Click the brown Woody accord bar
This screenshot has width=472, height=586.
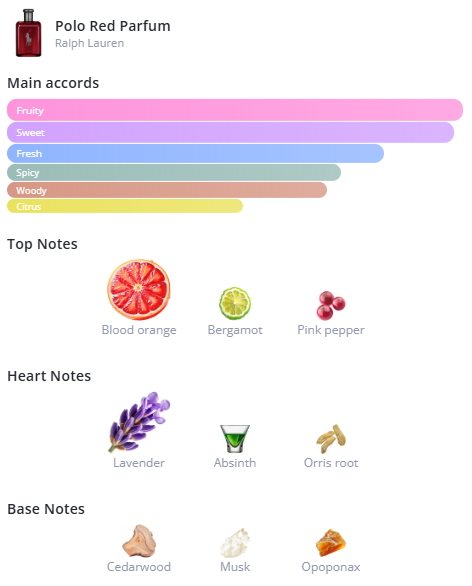(167, 190)
